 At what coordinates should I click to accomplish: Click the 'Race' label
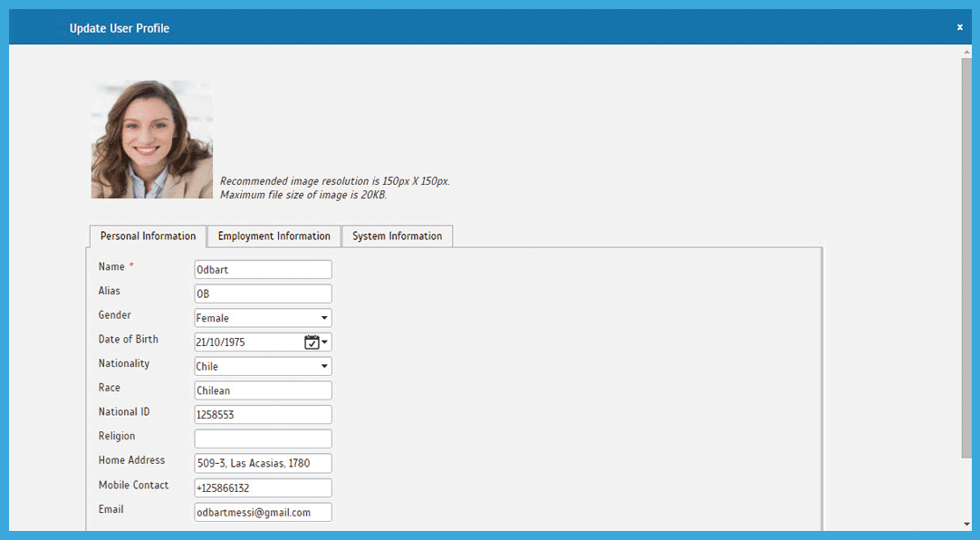click(x=109, y=388)
